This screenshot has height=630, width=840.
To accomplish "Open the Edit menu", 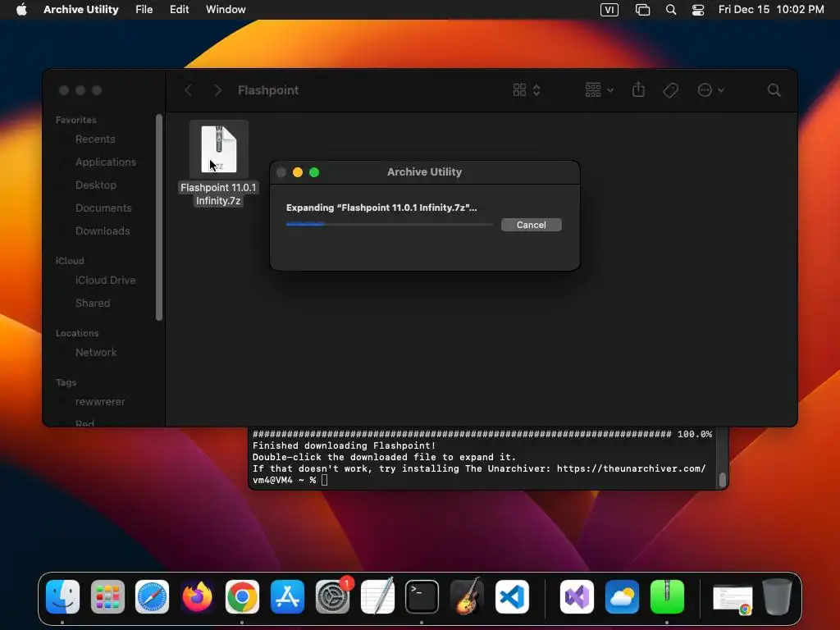I will point(179,9).
